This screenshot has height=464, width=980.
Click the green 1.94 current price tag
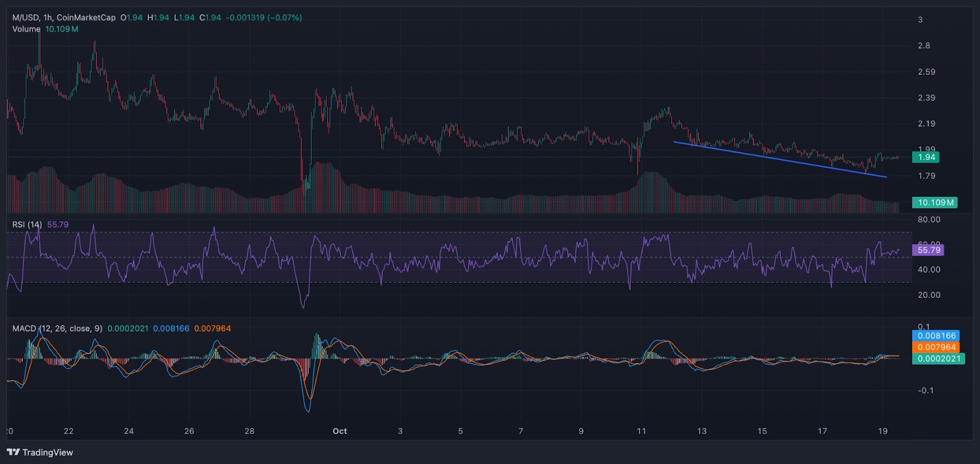[x=925, y=158]
